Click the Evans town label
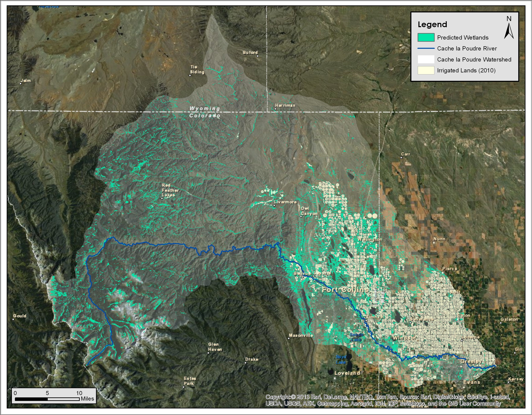The height and width of the screenshot is (415, 532). tap(472, 382)
